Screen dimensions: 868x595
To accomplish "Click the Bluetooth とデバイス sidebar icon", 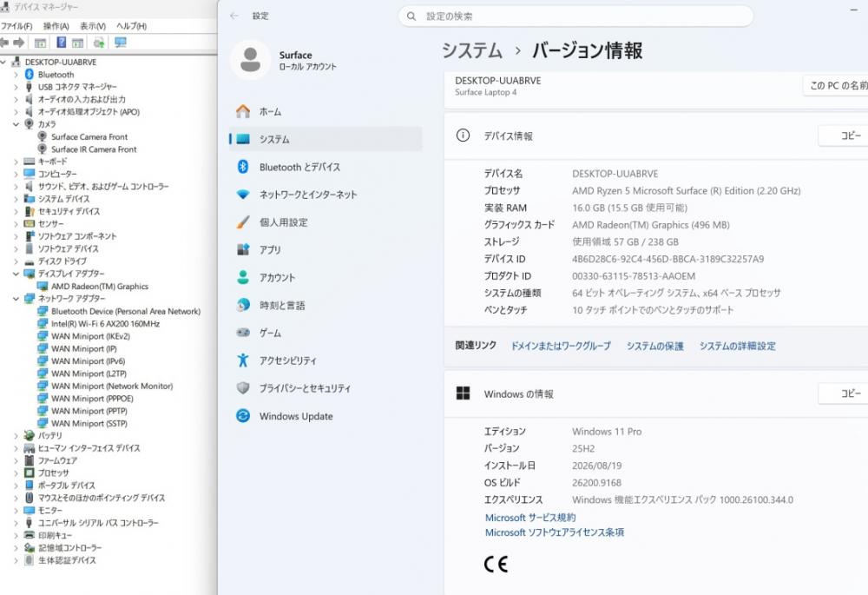I will pyautogui.click(x=243, y=166).
